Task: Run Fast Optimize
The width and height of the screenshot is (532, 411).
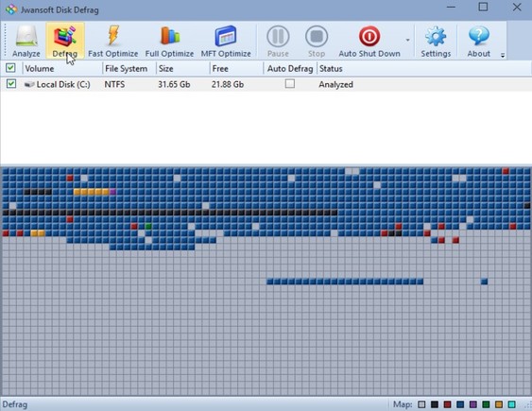Action: 113,41
